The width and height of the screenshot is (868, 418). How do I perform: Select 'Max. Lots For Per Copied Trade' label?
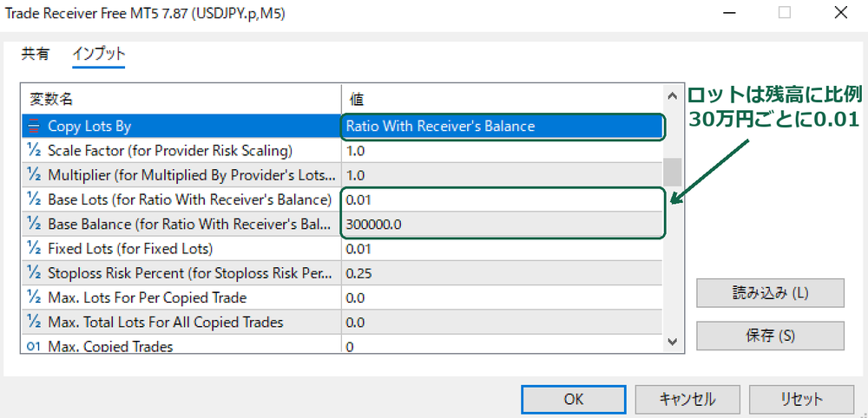[x=148, y=297]
